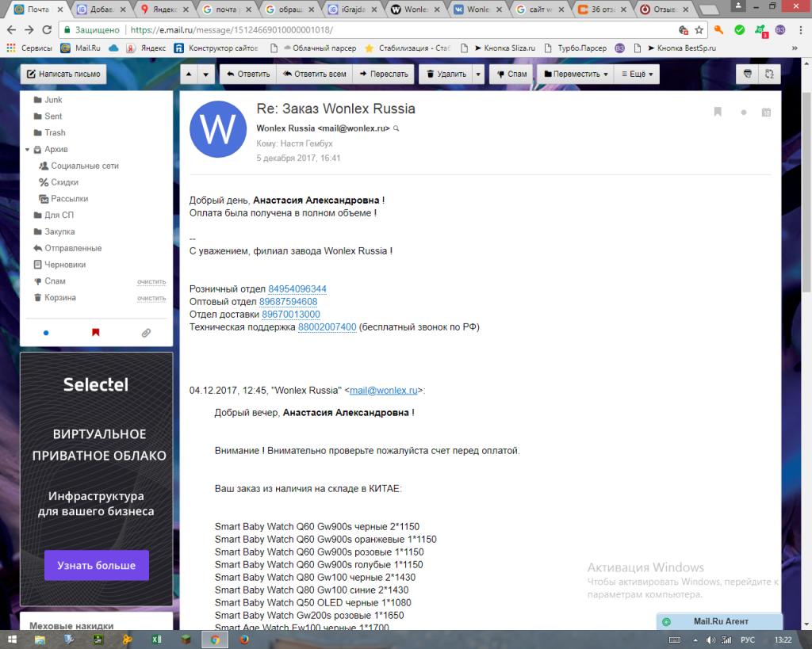Click the Написать письмо compose button

pyautogui.click(x=63, y=74)
